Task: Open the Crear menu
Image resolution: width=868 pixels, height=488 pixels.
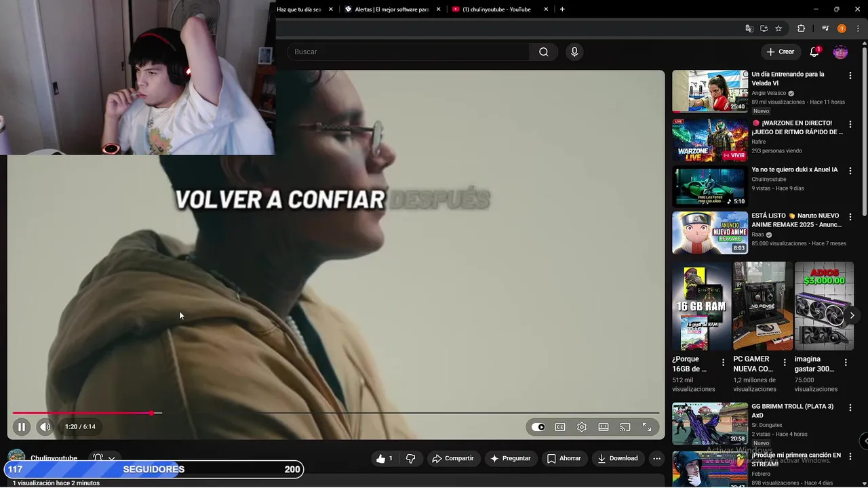Action: click(780, 52)
